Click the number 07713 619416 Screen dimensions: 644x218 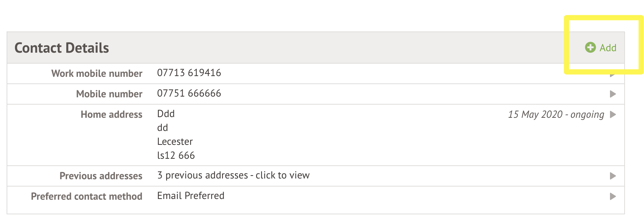pyautogui.click(x=189, y=73)
